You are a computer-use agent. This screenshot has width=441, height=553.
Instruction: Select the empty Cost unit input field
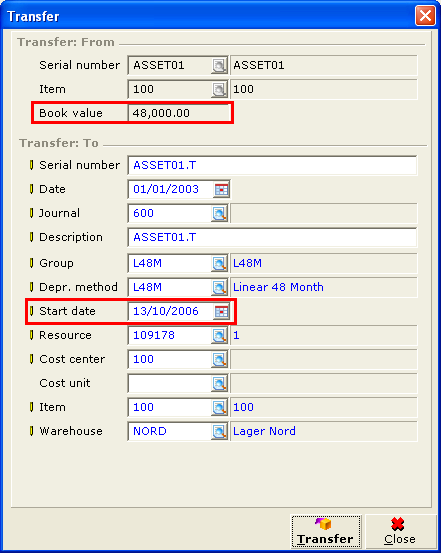pos(170,383)
